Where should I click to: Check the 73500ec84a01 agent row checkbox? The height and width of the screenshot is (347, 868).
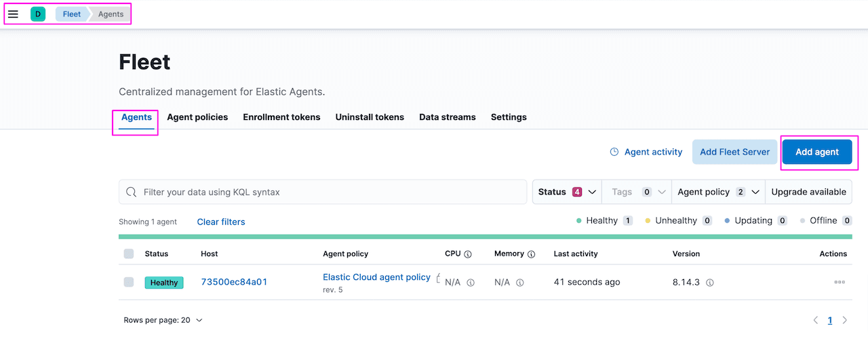129,282
